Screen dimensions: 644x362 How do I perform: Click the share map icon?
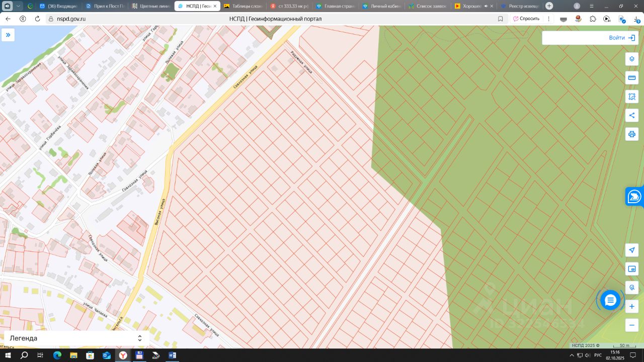tap(632, 115)
